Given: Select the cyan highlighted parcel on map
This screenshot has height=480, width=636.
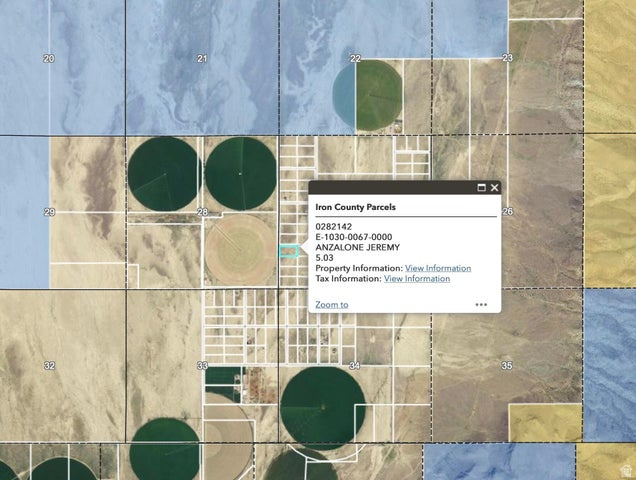Looking at the screenshot, I should [288, 252].
